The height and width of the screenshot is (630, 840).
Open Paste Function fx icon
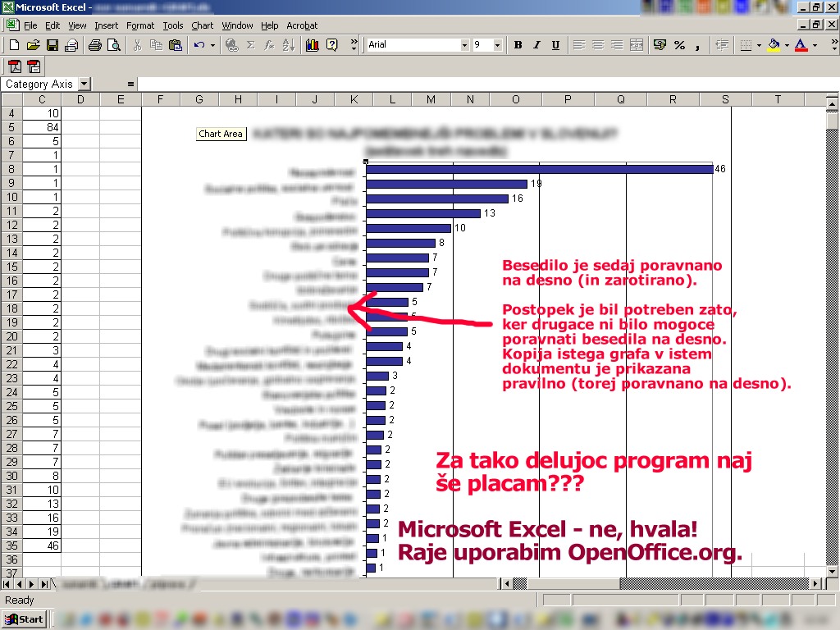coord(269,45)
